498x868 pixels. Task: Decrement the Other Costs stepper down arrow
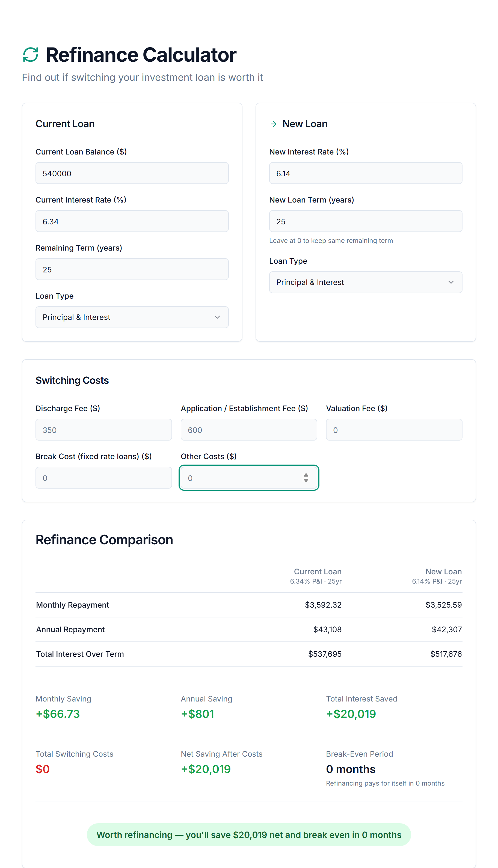pyautogui.click(x=306, y=480)
